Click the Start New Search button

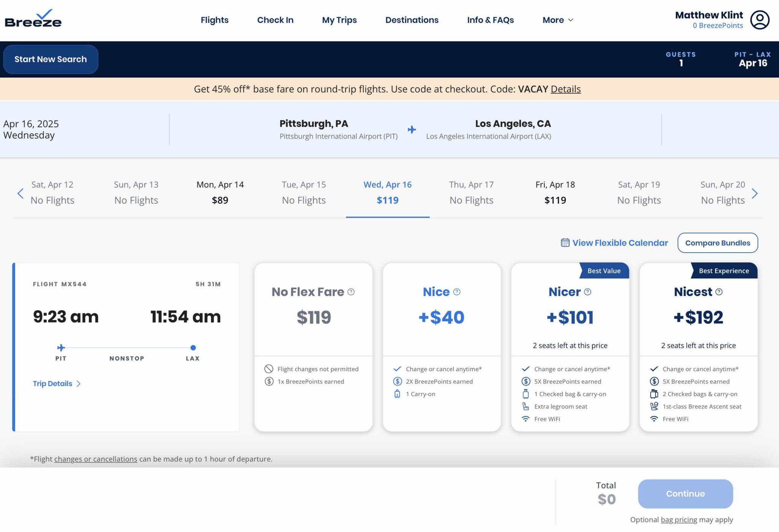coord(51,59)
